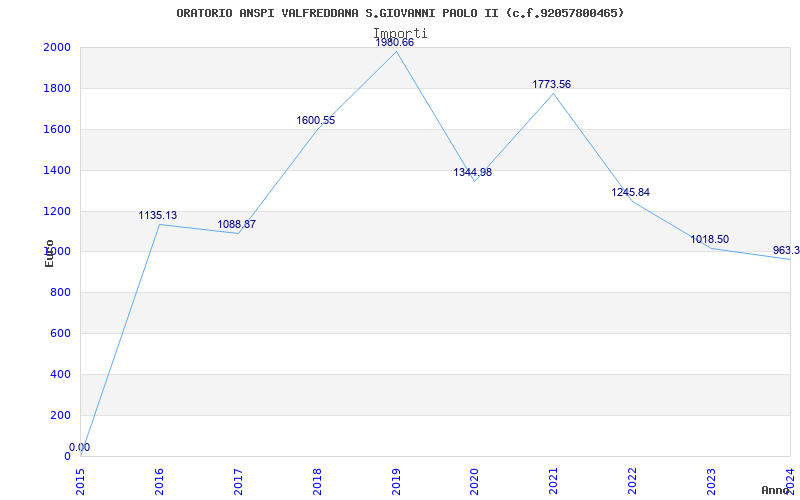Image resolution: width=800 pixels, height=500 pixels.
Task: Click the 2000 y-axis value
Action: [x=57, y=47]
